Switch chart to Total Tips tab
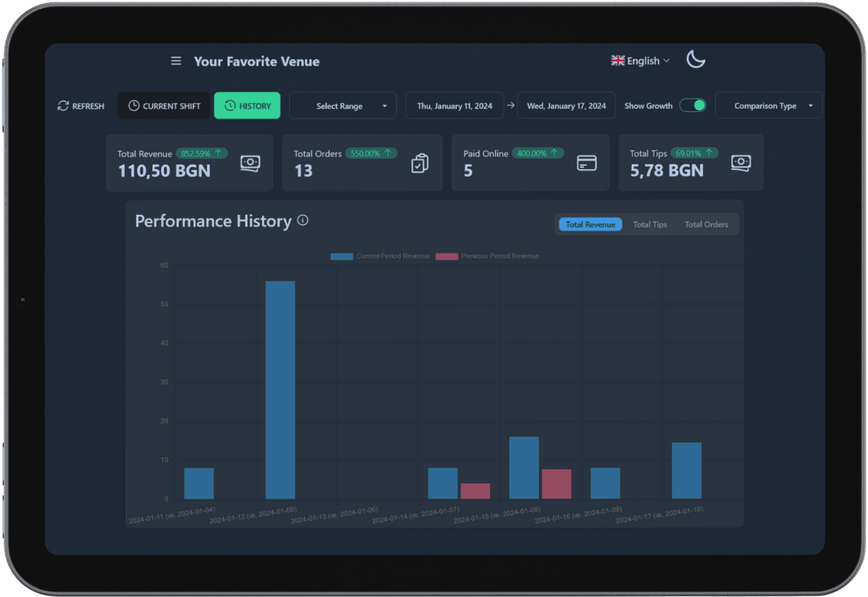868x597 pixels. tap(650, 224)
